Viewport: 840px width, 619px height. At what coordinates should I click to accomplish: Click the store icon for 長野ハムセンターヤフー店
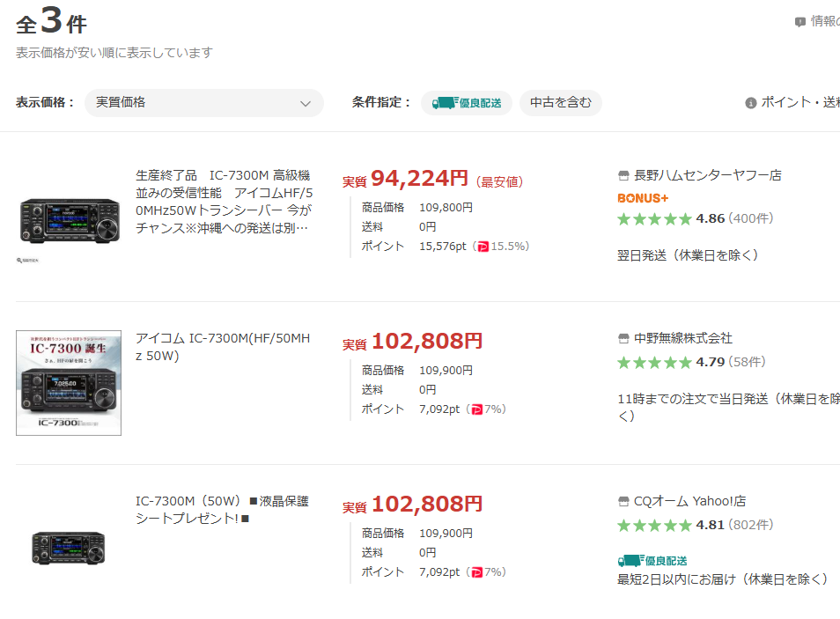tap(624, 176)
